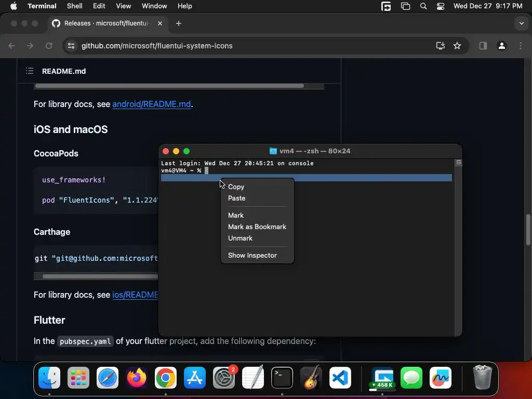Open the downloading app showing 458 K

[382, 378]
